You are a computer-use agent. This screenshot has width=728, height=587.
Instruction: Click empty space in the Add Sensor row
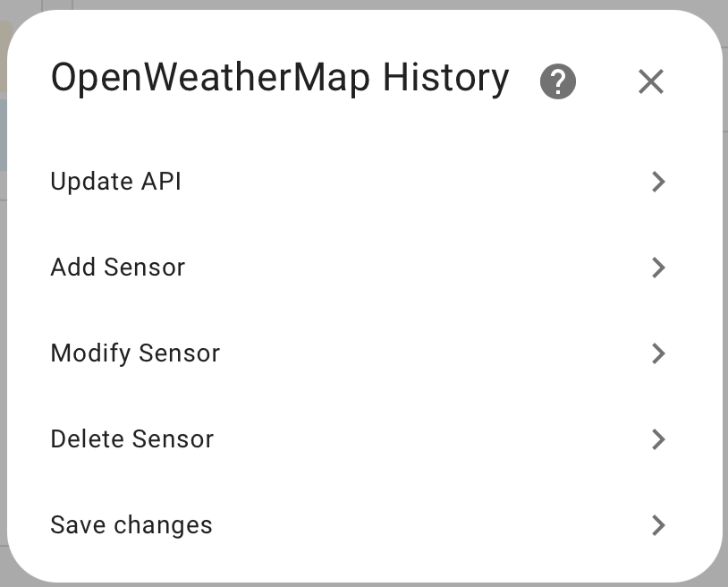coord(402,268)
